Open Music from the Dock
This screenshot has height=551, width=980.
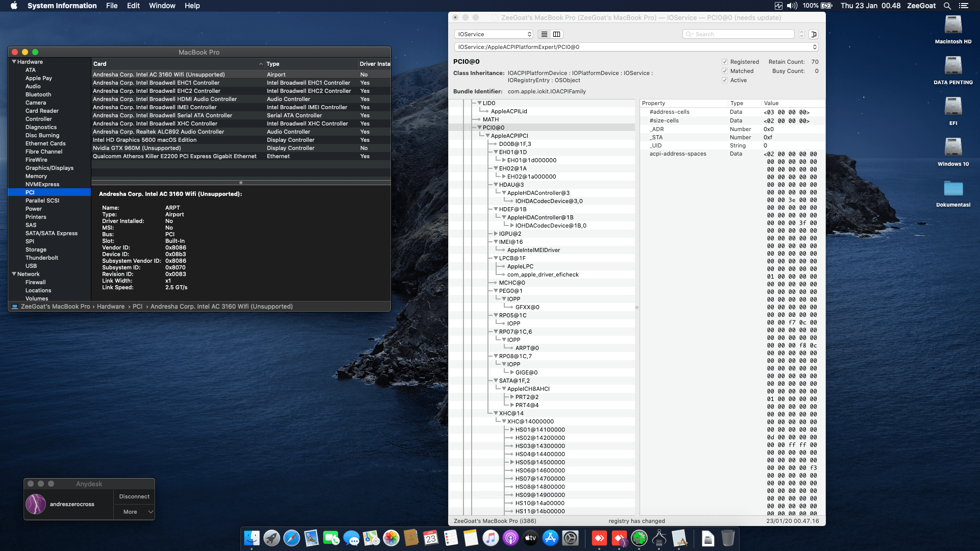tap(491, 538)
